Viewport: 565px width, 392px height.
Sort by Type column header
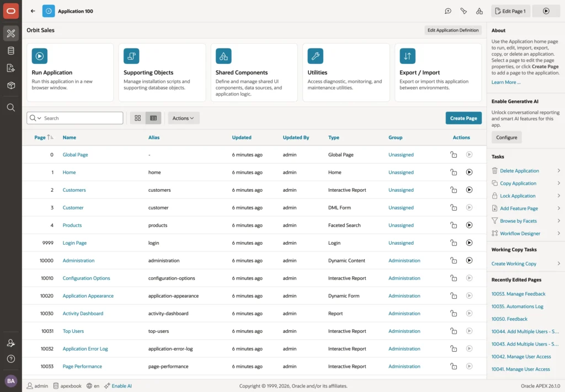pos(334,137)
